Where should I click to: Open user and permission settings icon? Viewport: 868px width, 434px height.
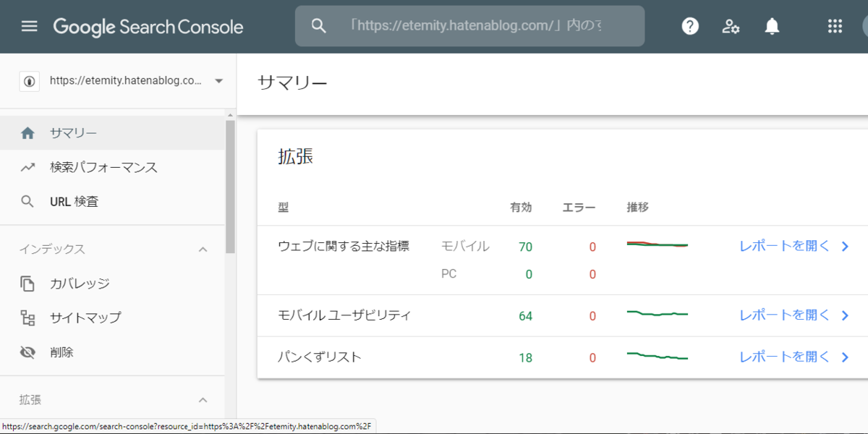click(731, 27)
